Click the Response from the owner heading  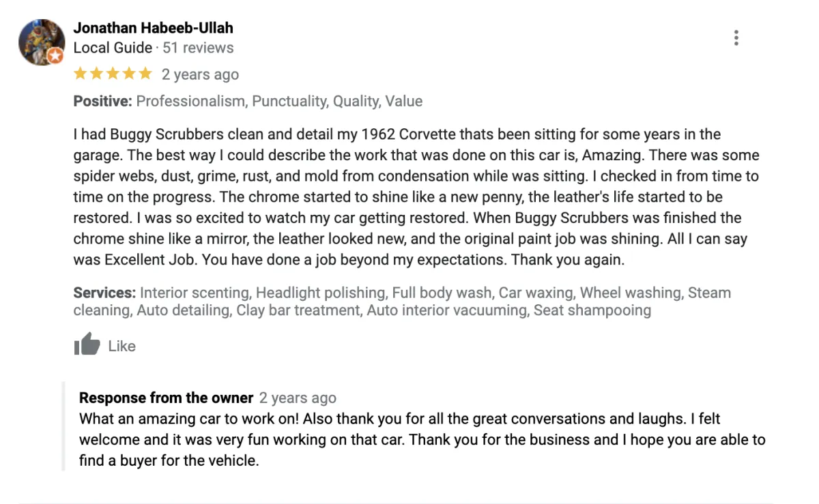(166, 398)
